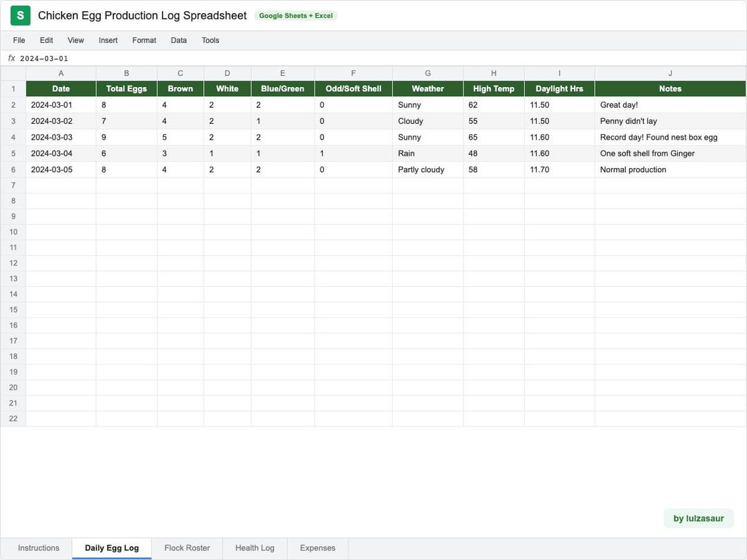Screen dimensions: 747x560
Task: Click the Chicken Egg Production Log Spreadsheet title
Action: click(142, 16)
